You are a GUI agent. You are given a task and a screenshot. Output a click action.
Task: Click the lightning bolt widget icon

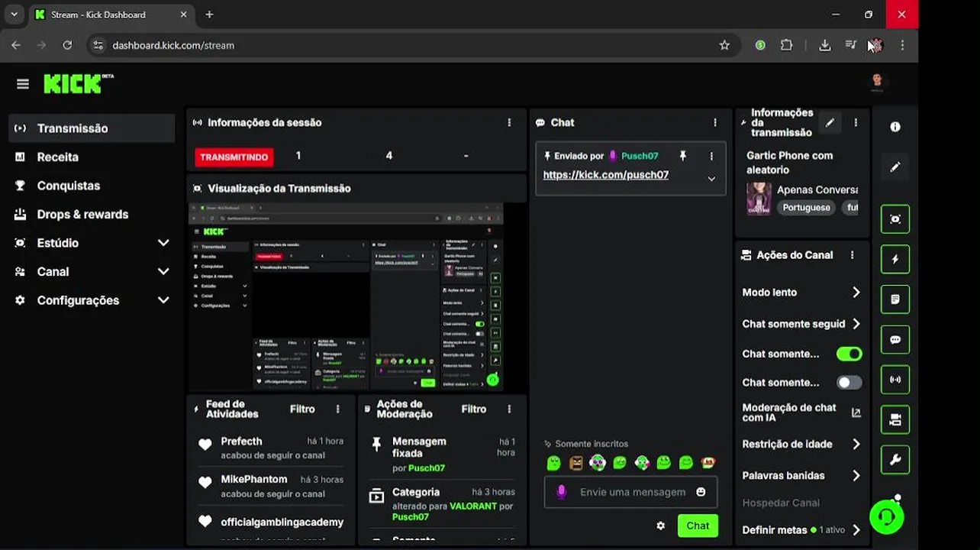(895, 259)
